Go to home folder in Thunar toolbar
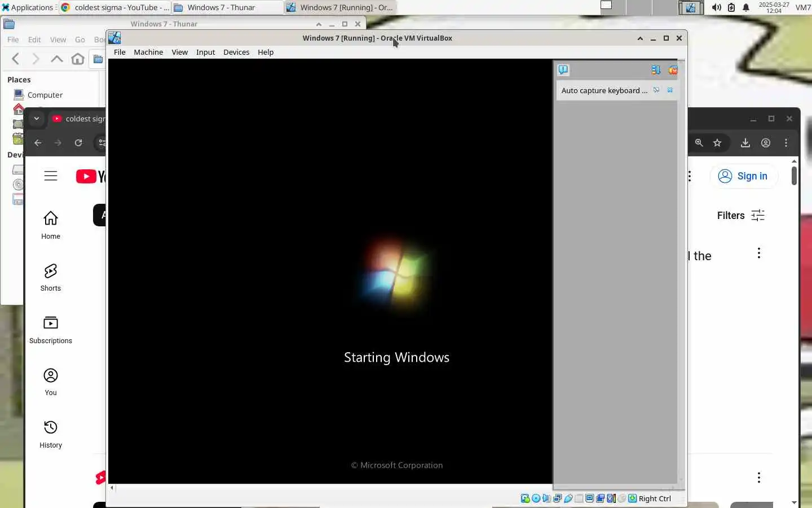This screenshot has width=812, height=508. pos(78,59)
